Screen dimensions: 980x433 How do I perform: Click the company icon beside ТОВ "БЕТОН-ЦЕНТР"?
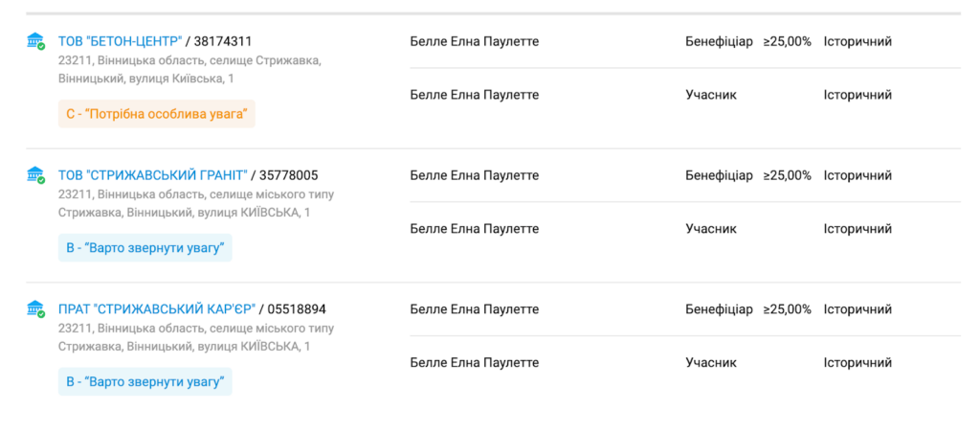pos(36,41)
